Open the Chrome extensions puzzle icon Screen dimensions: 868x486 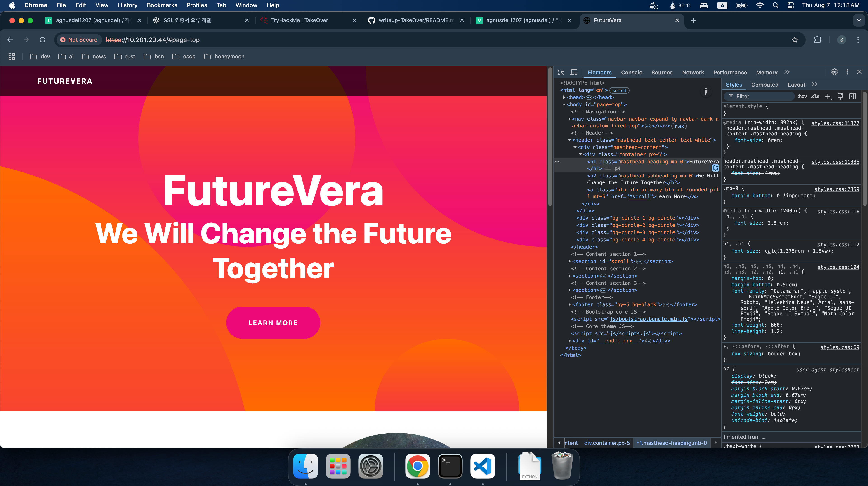[817, 40]
